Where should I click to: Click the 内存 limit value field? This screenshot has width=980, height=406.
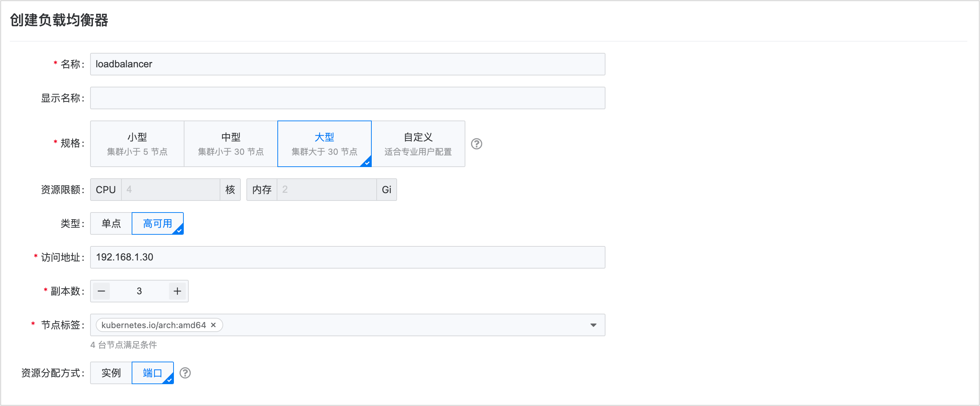tap(326, 190)
